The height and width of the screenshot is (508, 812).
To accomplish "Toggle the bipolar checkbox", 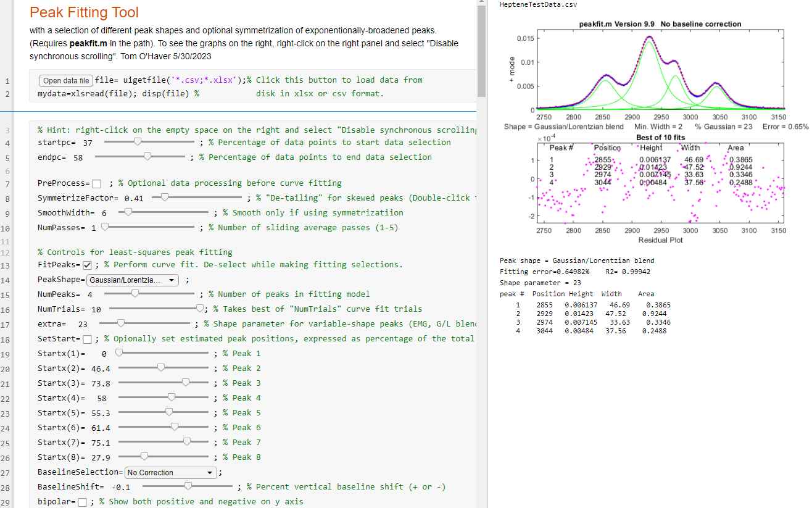I will pos(82,502).
